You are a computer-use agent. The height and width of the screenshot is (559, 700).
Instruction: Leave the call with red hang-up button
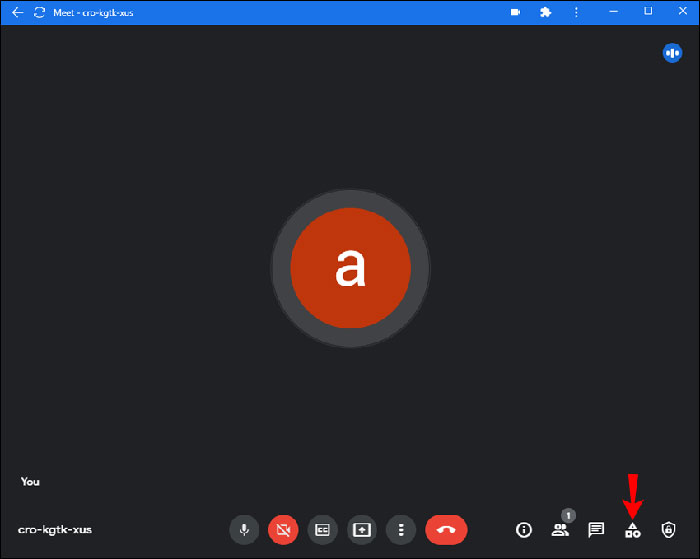(x=446, y=529)
